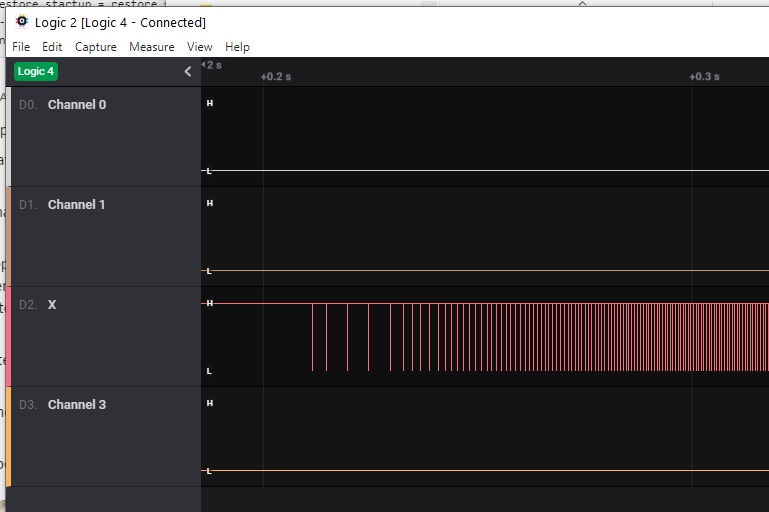This screenshot has width=769, height=512.
Task: Collapse the channel sidebar with the chevron
Action: 187,71
